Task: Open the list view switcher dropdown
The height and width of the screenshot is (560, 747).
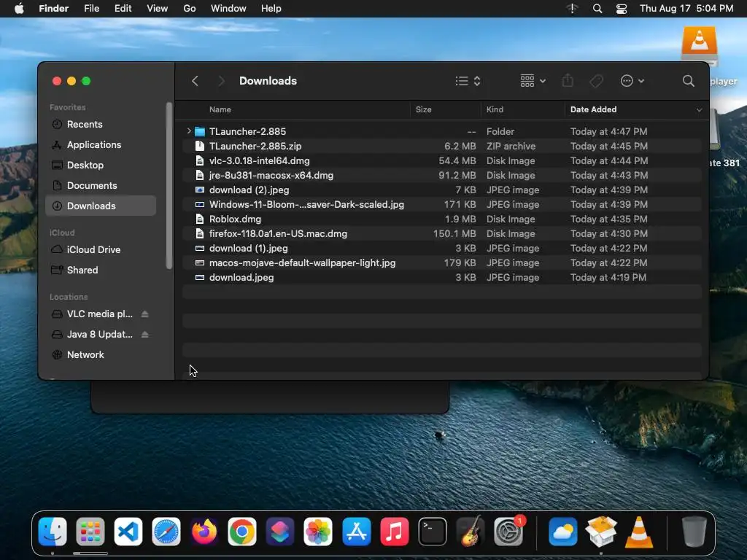Action: [x=468, y=81]
